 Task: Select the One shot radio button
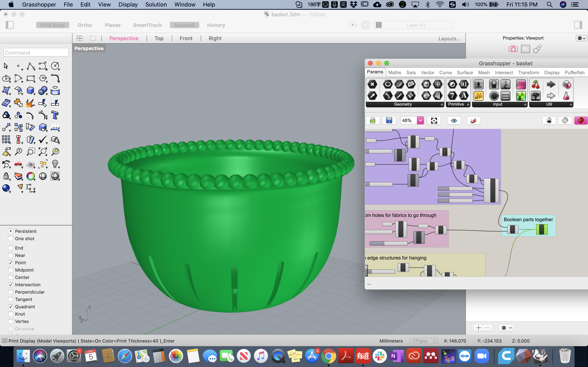11,238
